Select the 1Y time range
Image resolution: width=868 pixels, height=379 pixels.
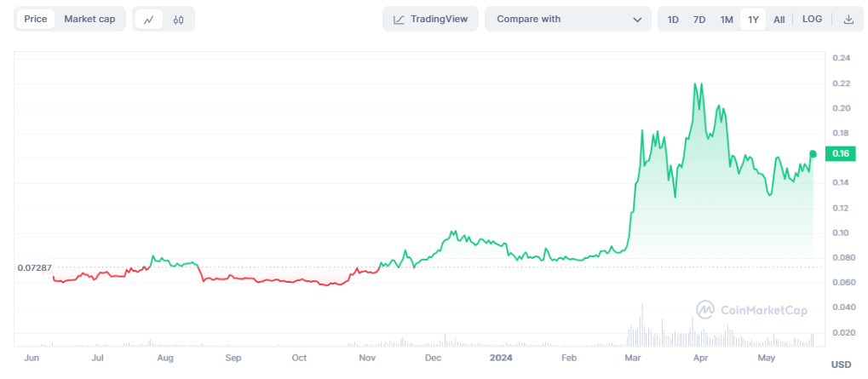(x=752, y=19)
